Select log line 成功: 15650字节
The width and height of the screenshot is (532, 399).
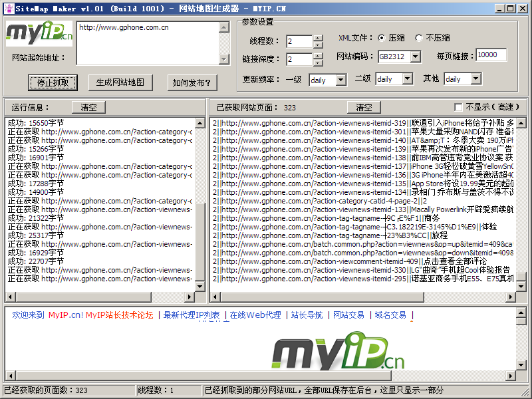pos(36,123)
